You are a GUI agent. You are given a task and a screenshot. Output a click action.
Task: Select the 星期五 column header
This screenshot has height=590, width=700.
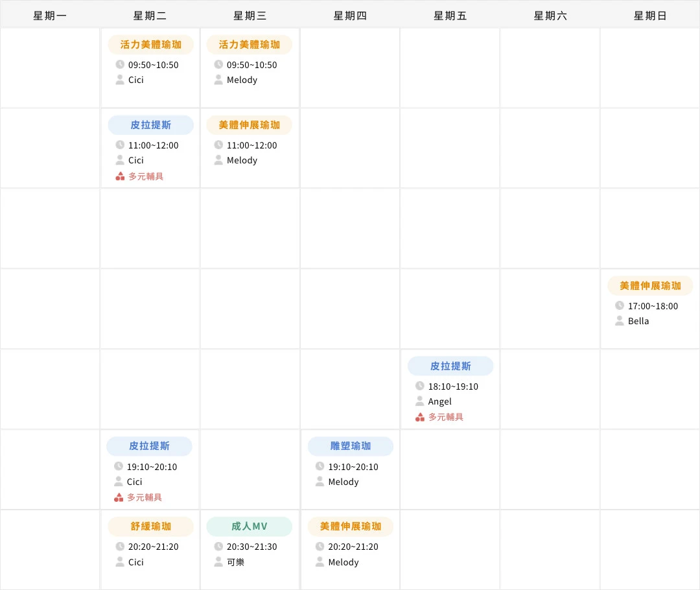tap(450, 14)
